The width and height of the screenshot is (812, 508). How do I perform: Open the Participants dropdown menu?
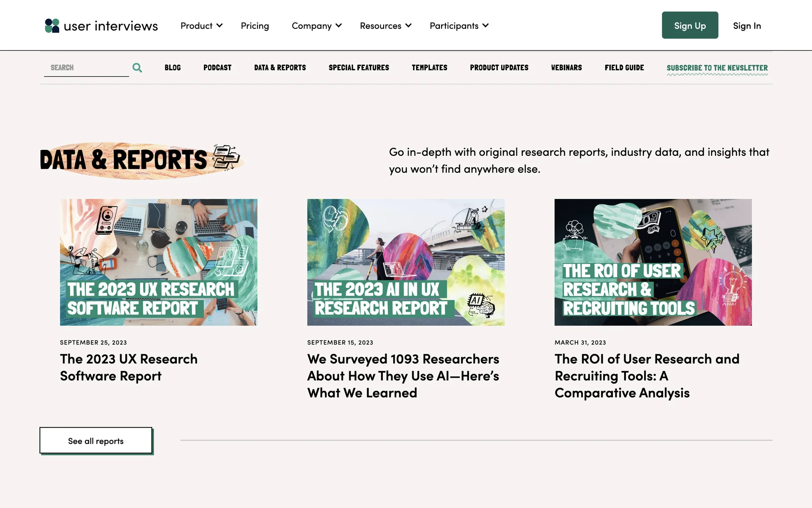(459, 26)
